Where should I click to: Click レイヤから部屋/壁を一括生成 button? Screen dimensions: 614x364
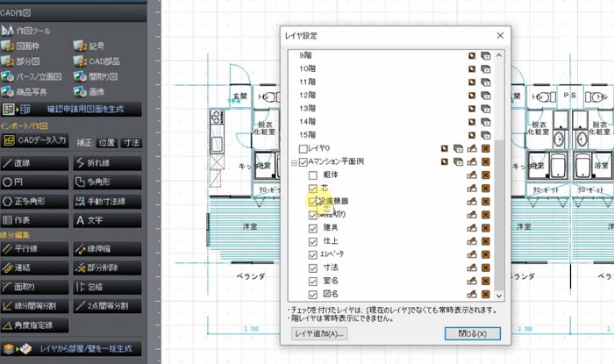pos(71,348)
